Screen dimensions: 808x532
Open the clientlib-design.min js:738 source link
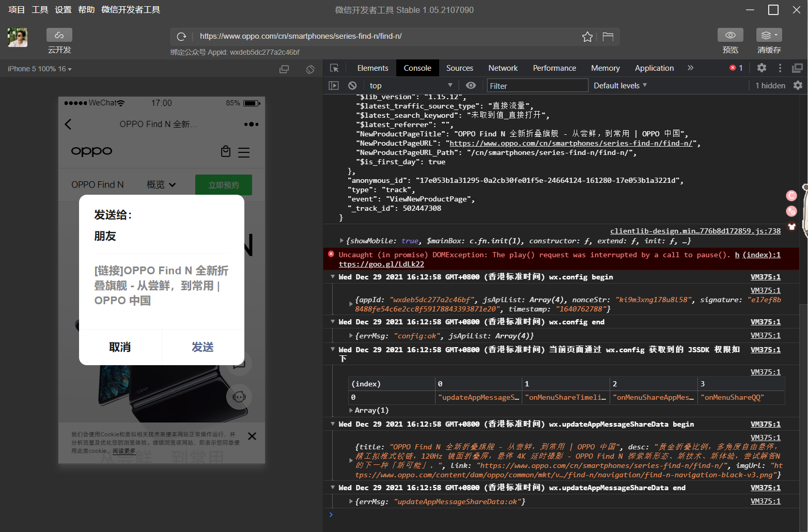point(695,231)
